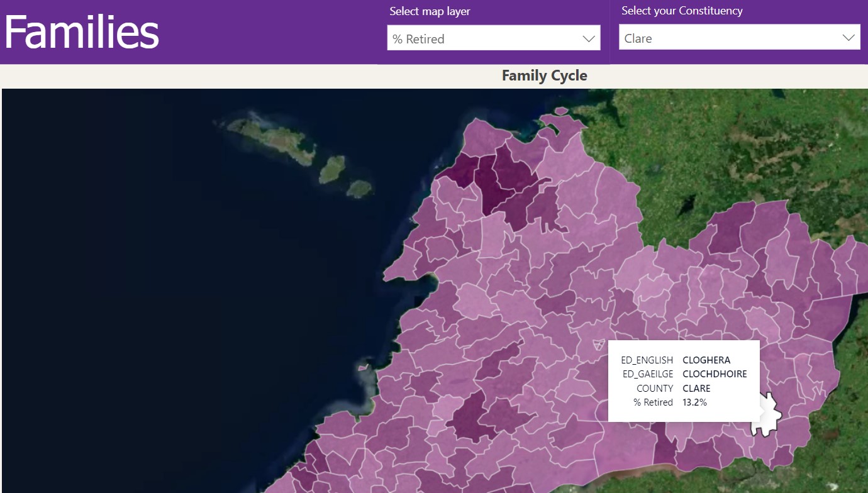This screenshot has width=868, height=493.
Task: Click the Family Cycle map title
Action: pyautogui.click(x=544, y=75)
